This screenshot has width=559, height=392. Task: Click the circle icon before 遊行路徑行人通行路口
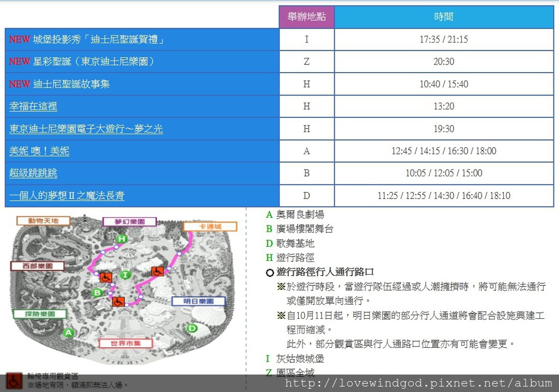(270, 273)
